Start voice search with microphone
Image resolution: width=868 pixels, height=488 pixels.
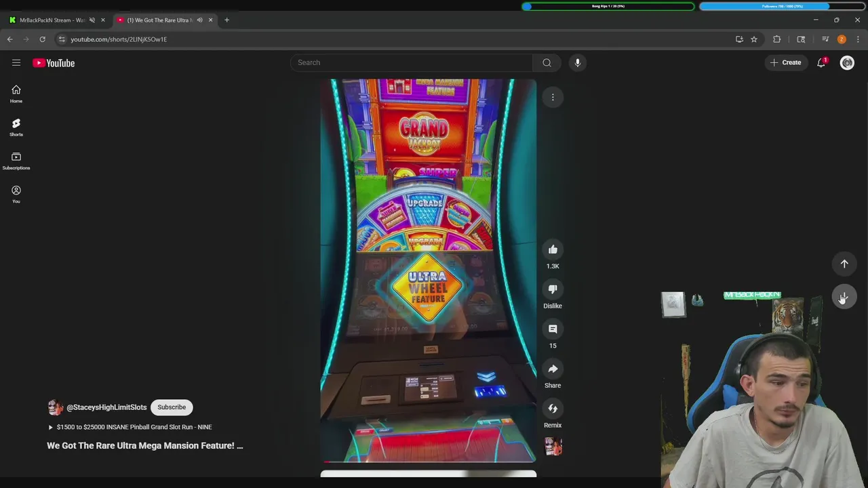coord(577,62)
